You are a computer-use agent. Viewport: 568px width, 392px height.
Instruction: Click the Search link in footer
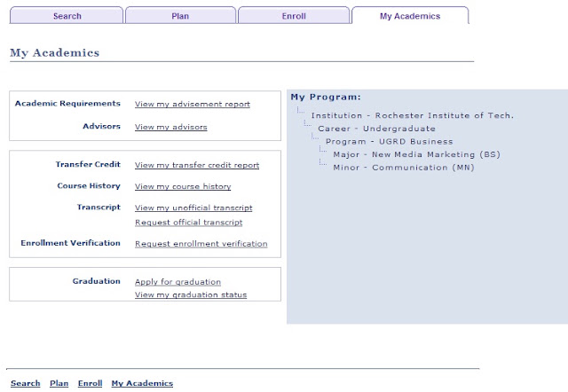point(26,383)
